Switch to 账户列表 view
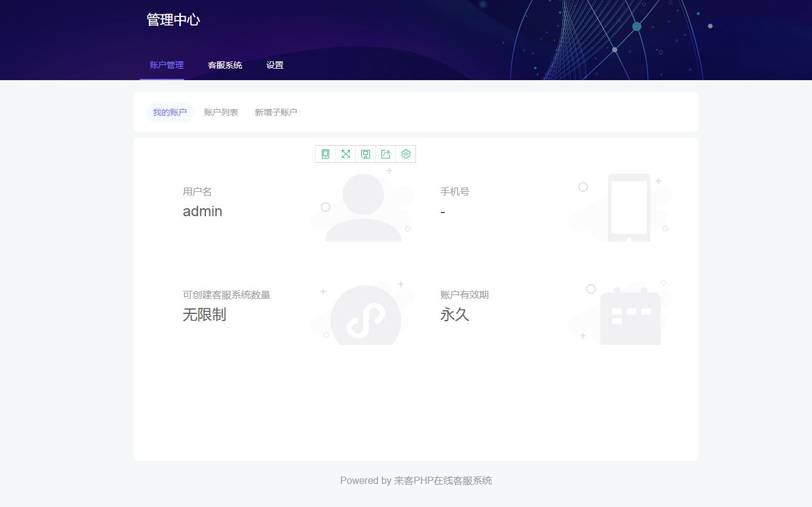 coord(221,112)
